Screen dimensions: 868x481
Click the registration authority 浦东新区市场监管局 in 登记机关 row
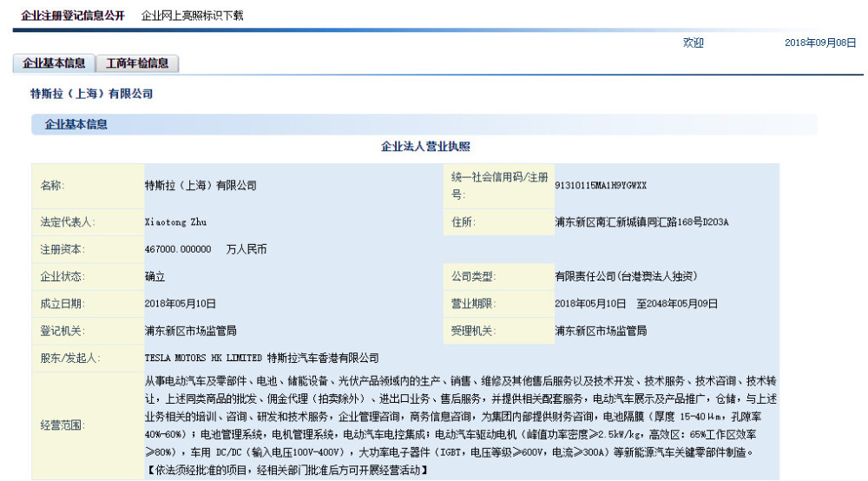(x=191, y=331)
